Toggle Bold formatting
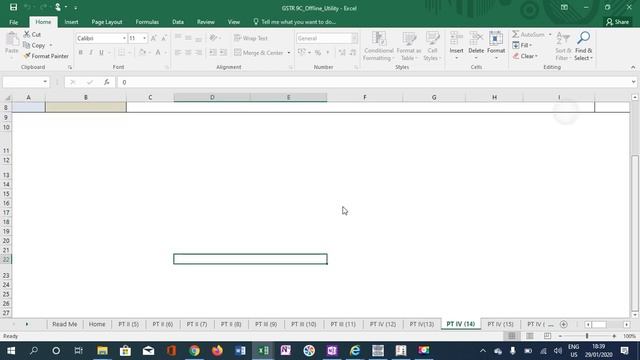640x360 pixels. pos(80,53)
